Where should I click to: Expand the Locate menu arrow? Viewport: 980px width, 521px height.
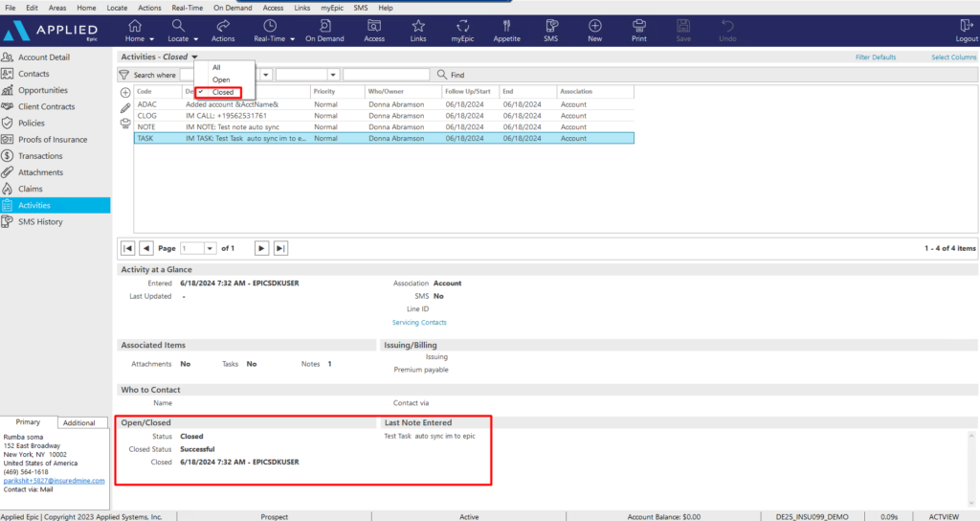(195, 38)
